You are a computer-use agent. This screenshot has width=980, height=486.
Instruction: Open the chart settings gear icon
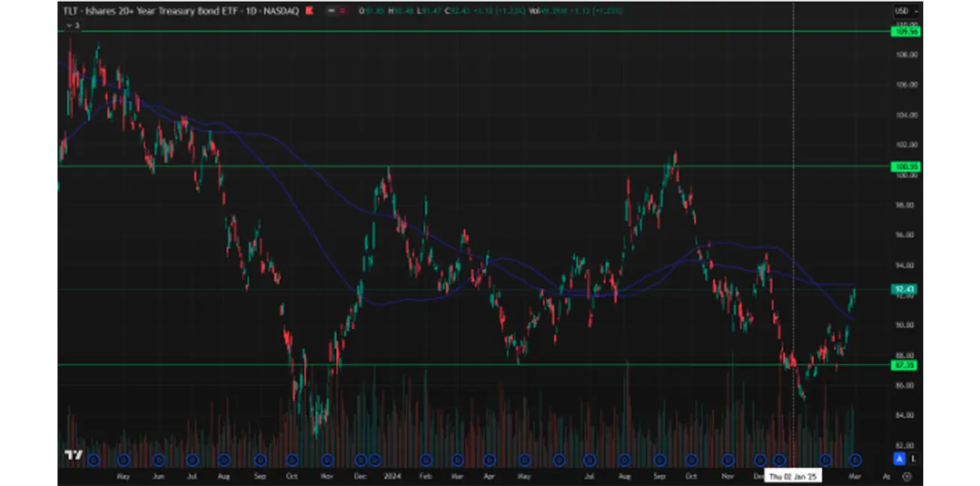pyautogui.click(x=907, y=476)
